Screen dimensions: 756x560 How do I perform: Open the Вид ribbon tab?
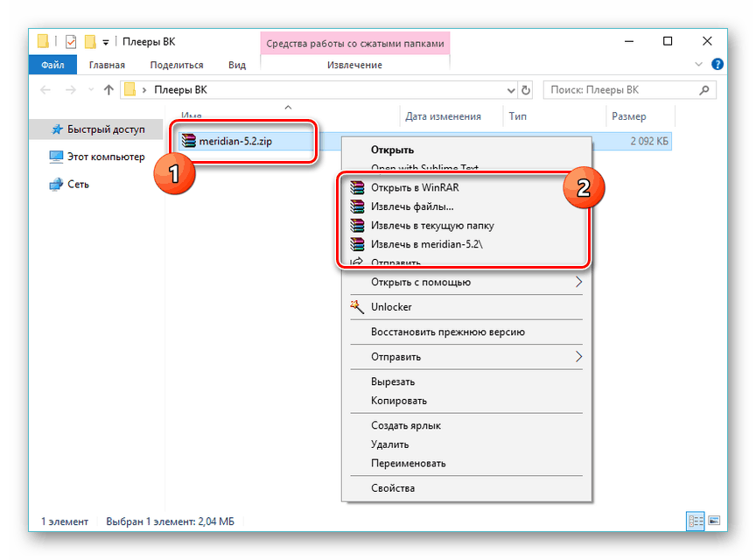237,65
